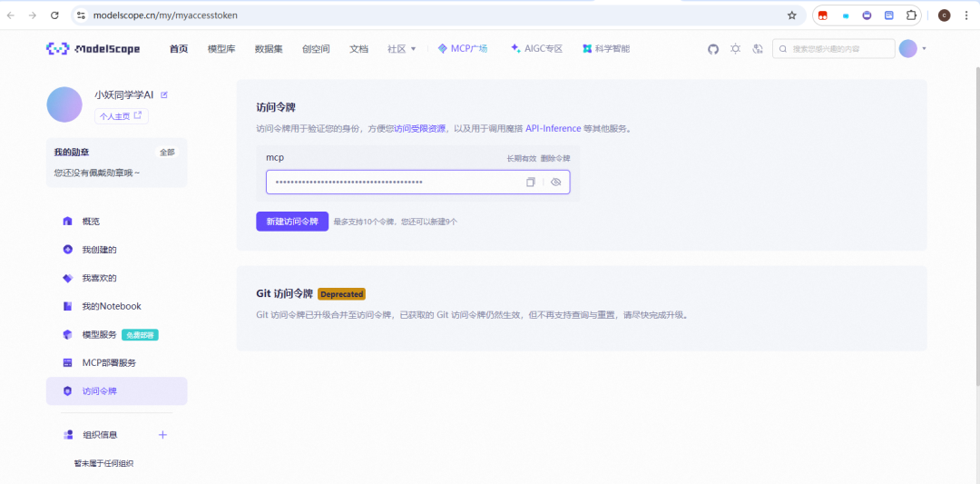Open site info icon in address bar
980x484 pixels.
click(81, 15)
